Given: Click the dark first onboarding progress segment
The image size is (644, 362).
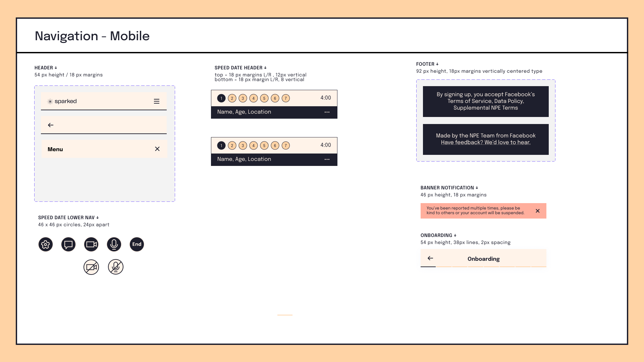Looking at the screenshot, I should pyautogui.click(x=428, y=267).
